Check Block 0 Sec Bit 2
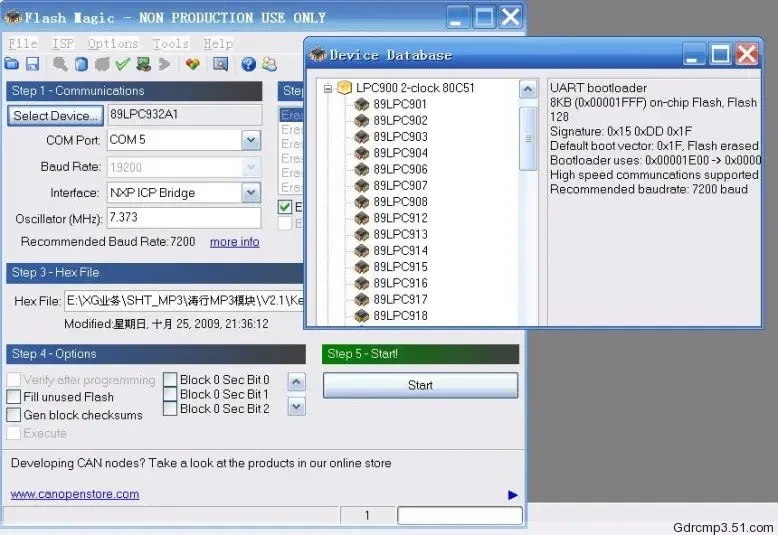This screenshot has width=778, height=535. pos(170,408)
